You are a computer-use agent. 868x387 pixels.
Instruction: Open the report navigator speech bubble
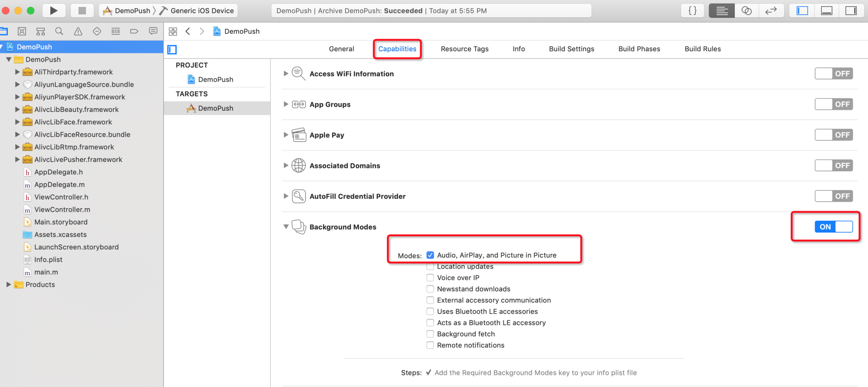(153, 31)
